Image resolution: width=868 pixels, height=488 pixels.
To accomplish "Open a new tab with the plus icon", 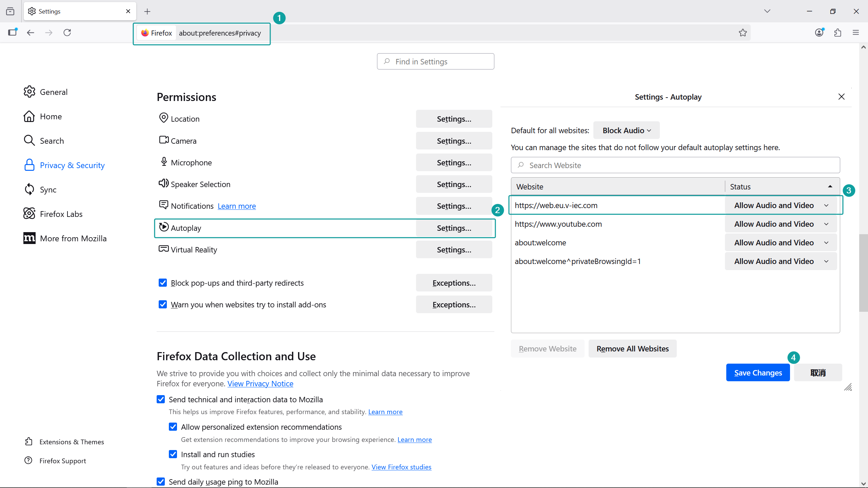I will click(147, 12).
